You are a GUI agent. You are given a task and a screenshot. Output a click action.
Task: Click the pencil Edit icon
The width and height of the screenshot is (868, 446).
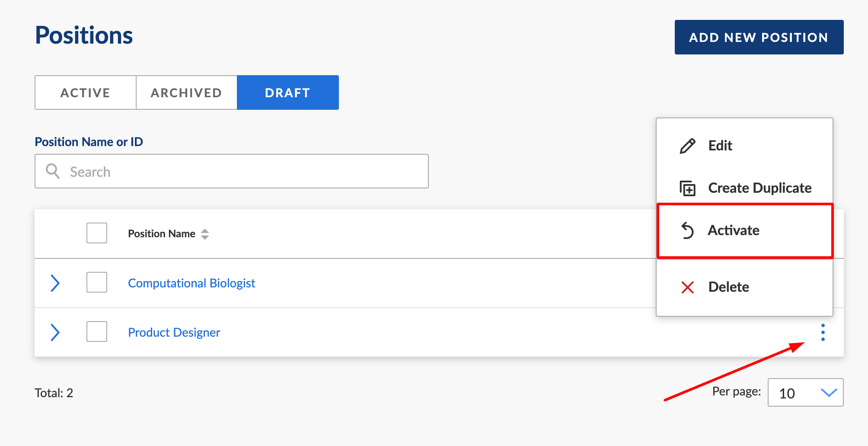687,146
